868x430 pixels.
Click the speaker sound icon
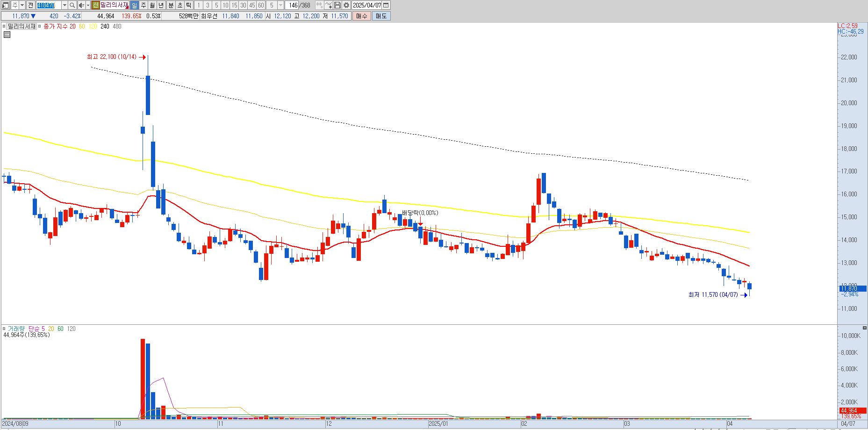(81, 5)
